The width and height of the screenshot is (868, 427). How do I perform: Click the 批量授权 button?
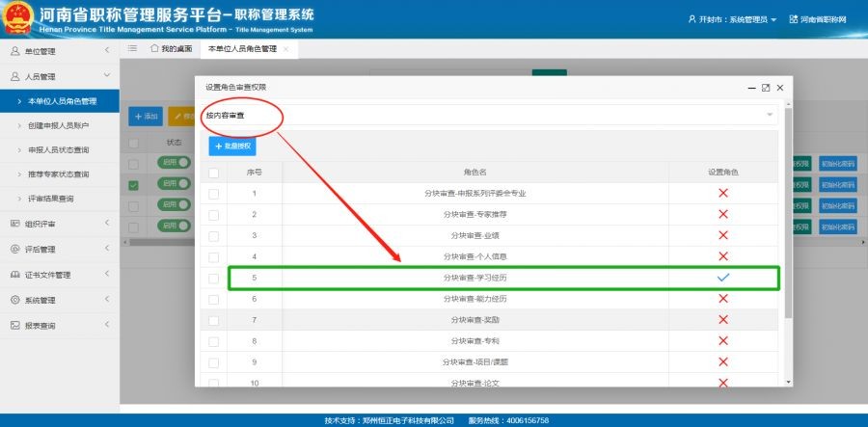click(x=232, y=146)
